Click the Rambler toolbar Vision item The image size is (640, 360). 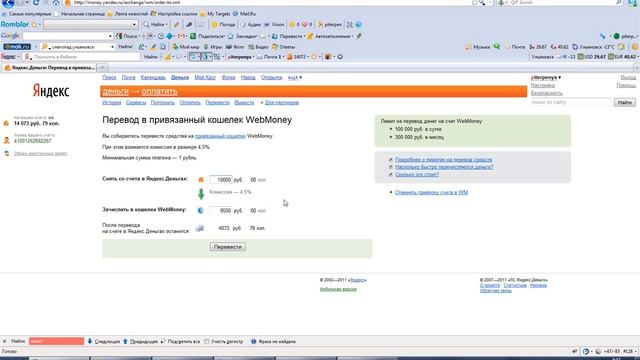pos(274,24)
